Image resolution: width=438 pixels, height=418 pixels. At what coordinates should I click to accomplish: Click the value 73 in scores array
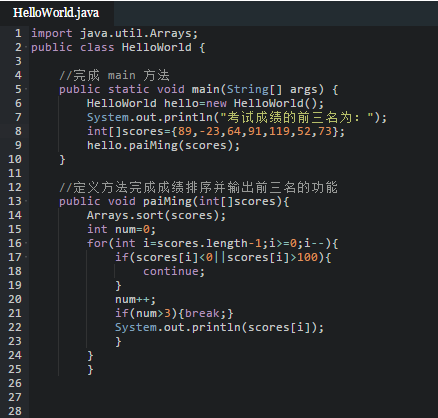325,131
